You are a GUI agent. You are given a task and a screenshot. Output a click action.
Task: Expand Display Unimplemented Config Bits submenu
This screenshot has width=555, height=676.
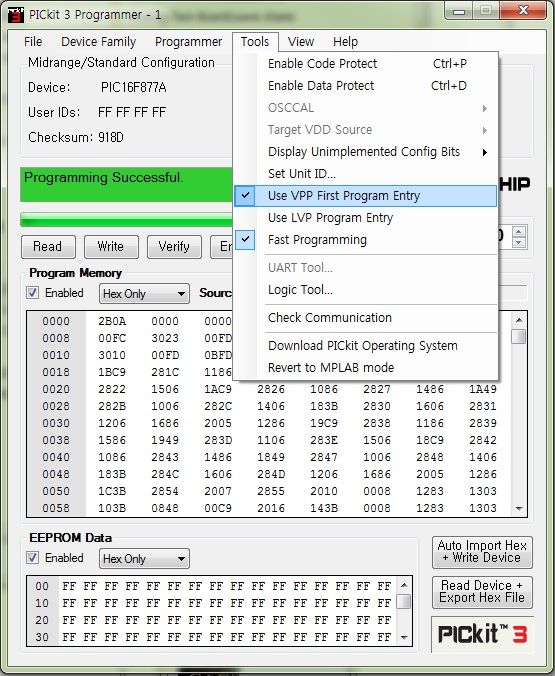[366, 152]
